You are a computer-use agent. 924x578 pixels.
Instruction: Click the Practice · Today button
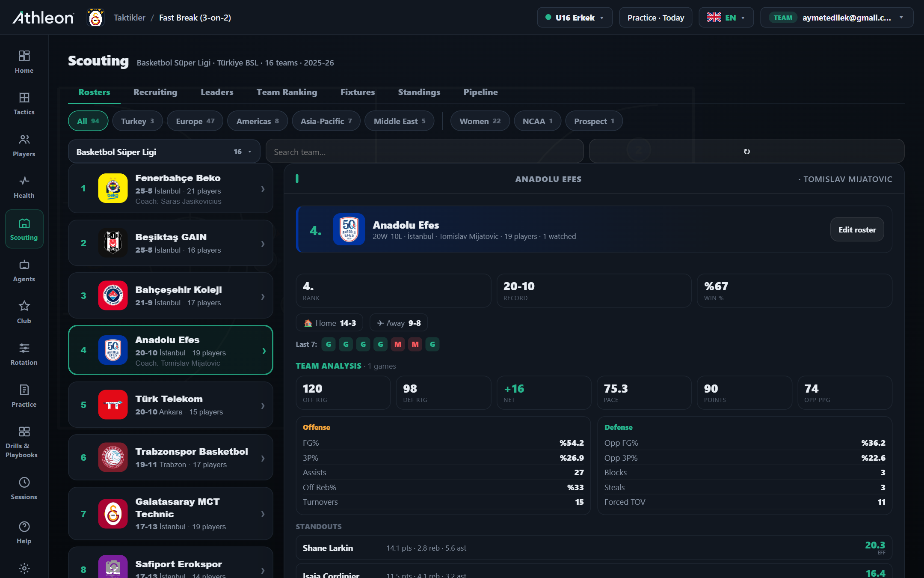[656, 18]
